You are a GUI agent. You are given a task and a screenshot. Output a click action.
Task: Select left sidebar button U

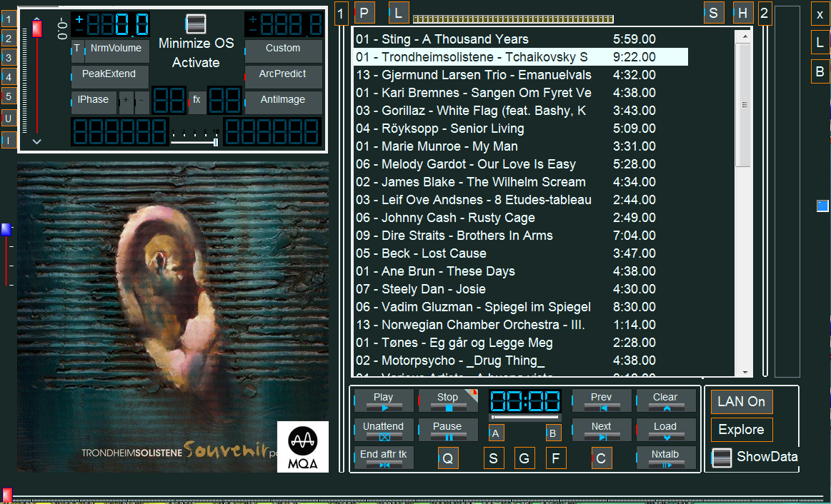coord(9,119)
